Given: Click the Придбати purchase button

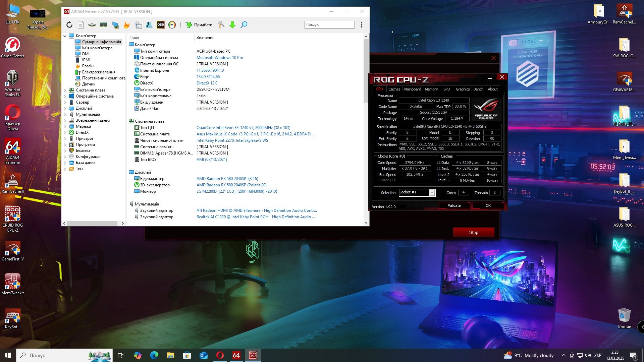Looking at the screenshot, I should click(199, 25).
